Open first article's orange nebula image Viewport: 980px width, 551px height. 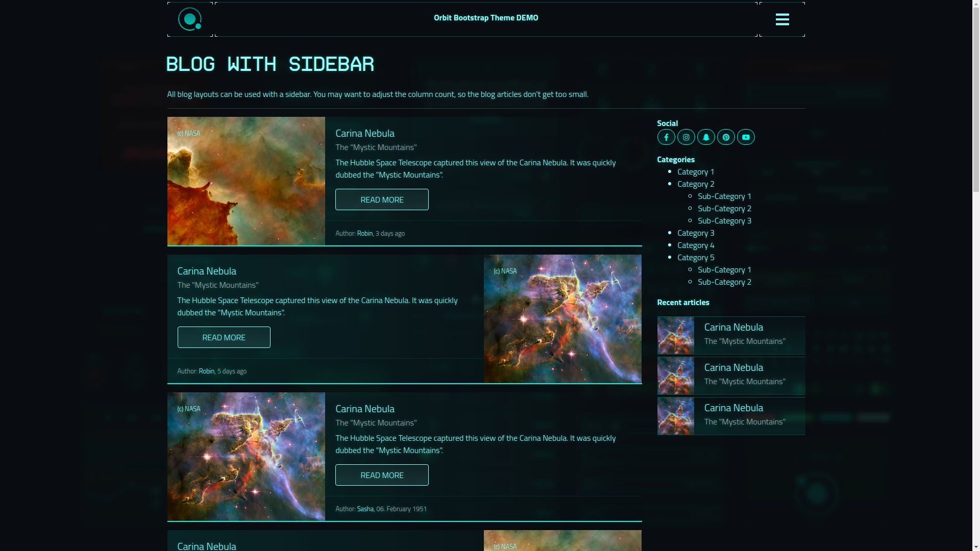pyautogui.click(x=246, y=181)
